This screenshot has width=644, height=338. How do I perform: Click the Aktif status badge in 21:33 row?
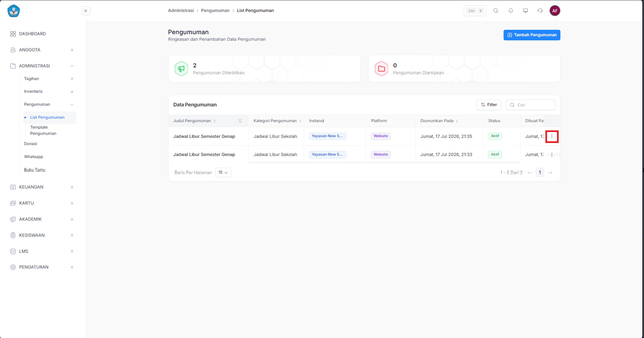tap(495, 155)
